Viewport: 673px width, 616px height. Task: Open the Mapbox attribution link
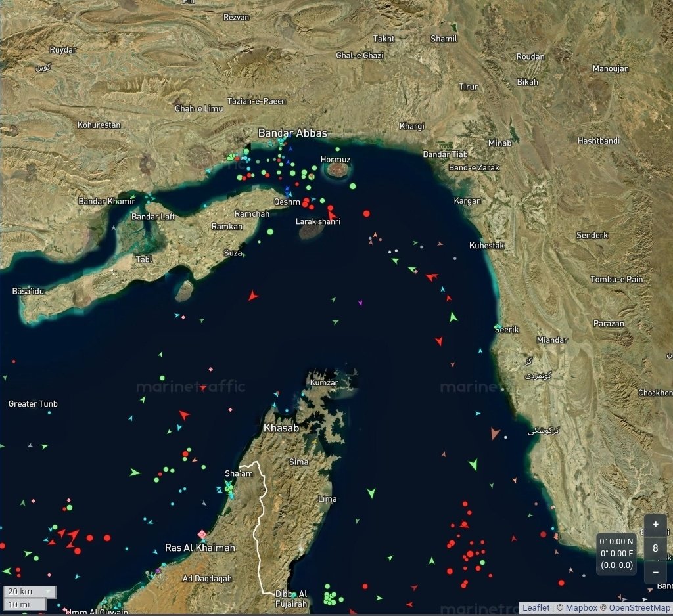point(581,607)
